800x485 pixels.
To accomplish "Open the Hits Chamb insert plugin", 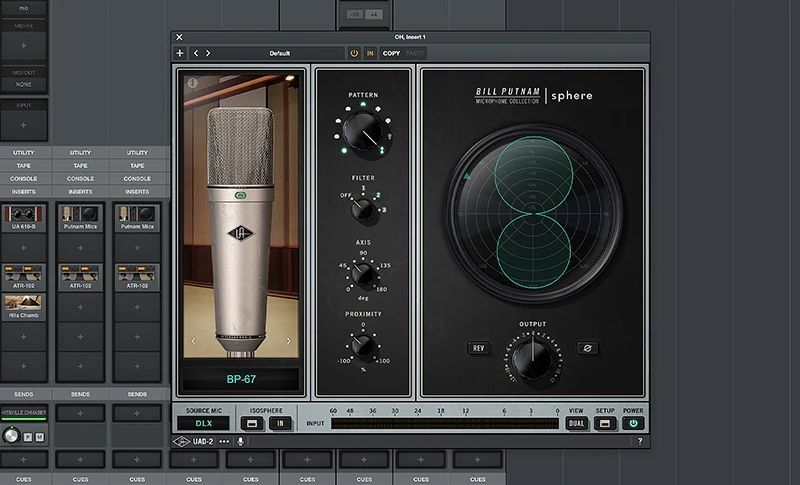I will (x=24, y=307).
